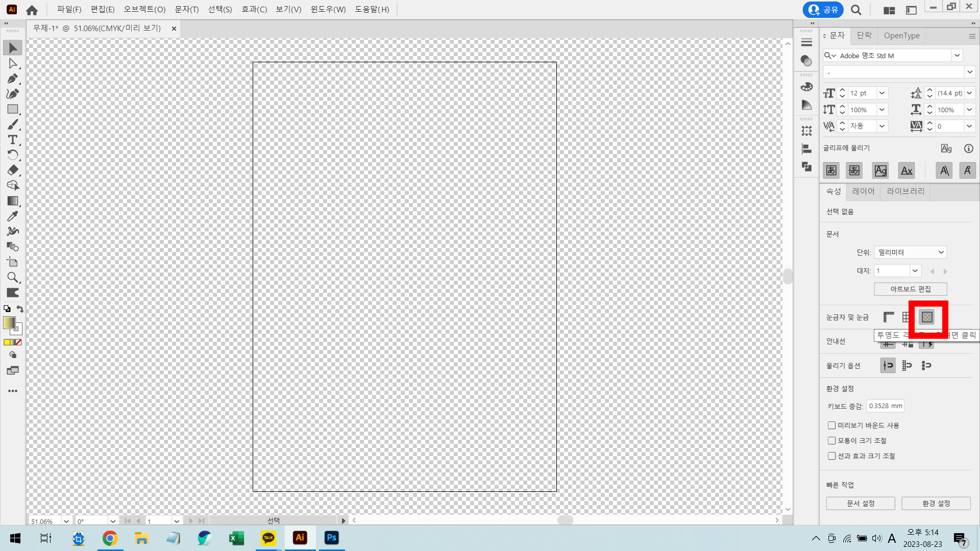Select the Rectangle tool
This screenshot has height=551, width=980.
[13, 109]
